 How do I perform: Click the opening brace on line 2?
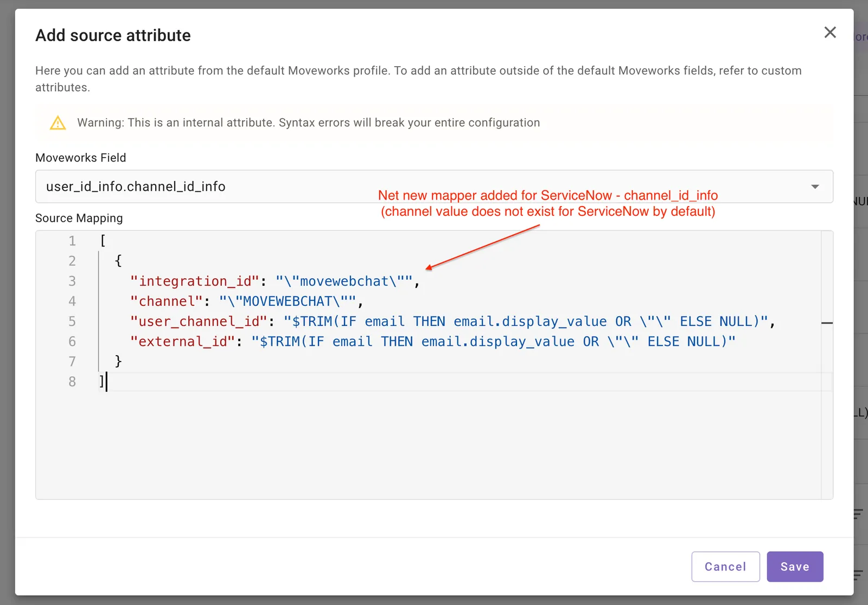[x=118, y=261]
